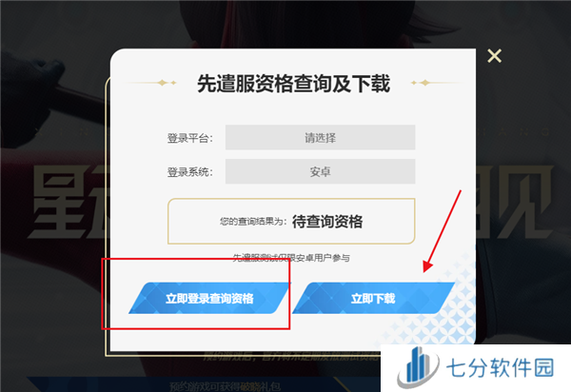Viewport: 571px width, 392px height.
Task: Click the 七分软件园 watermark text
Action: [x=501, y=367]
